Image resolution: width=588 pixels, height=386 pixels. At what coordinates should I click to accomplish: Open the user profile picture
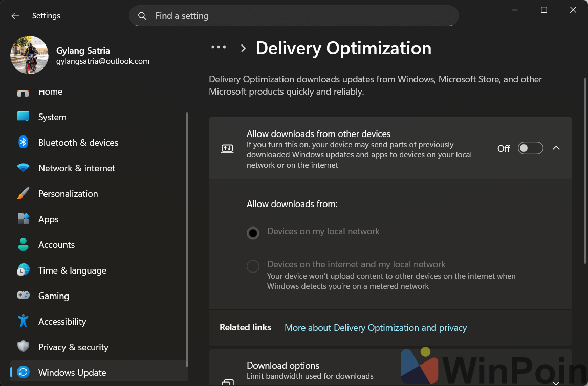(x=29, y=55)
